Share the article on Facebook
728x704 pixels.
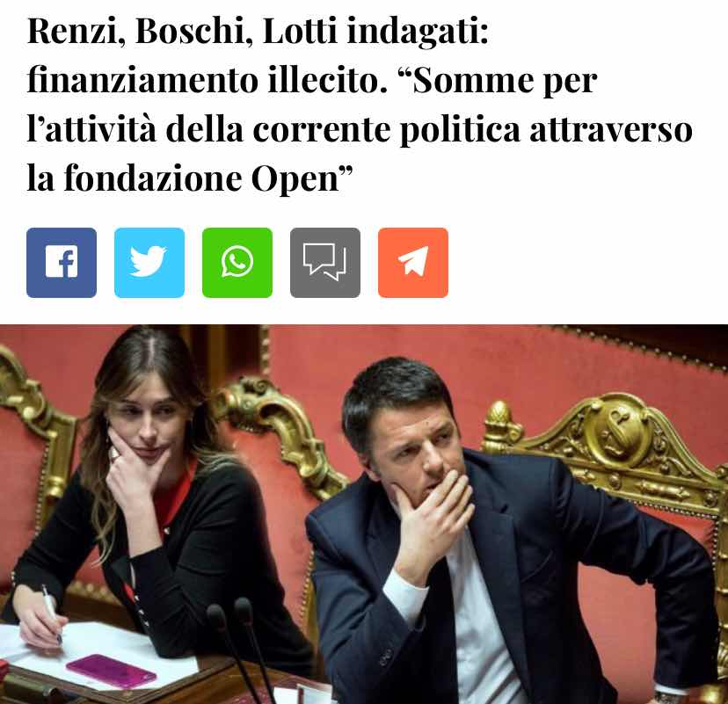(62, 263)
